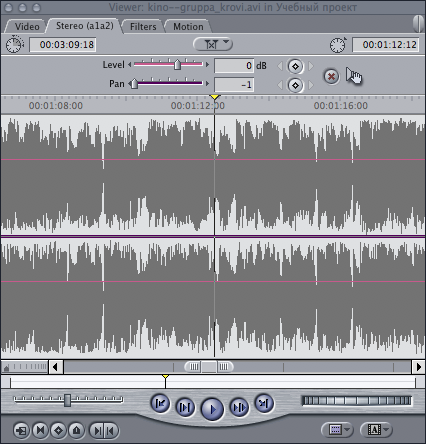The height and width of the screenshot is (444, 426).
Task: Click timecode label 00:01:16:00 on ruler
Action: point(341,106)
